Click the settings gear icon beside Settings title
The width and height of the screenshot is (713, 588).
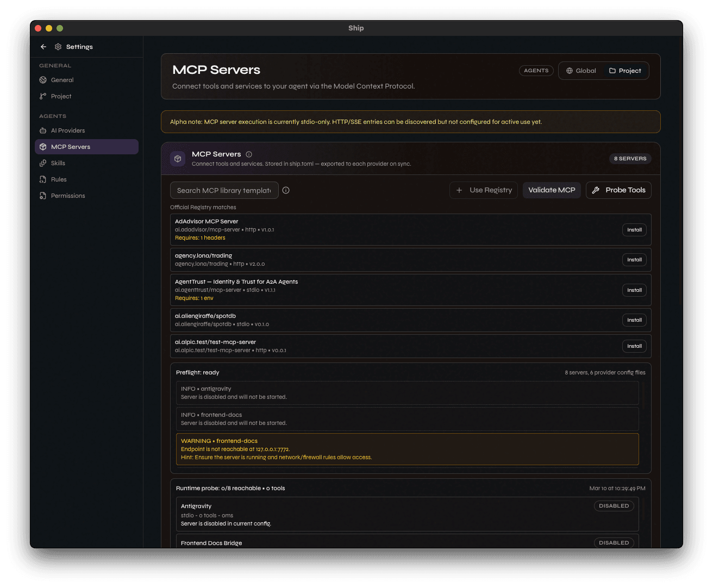[58, 47]
